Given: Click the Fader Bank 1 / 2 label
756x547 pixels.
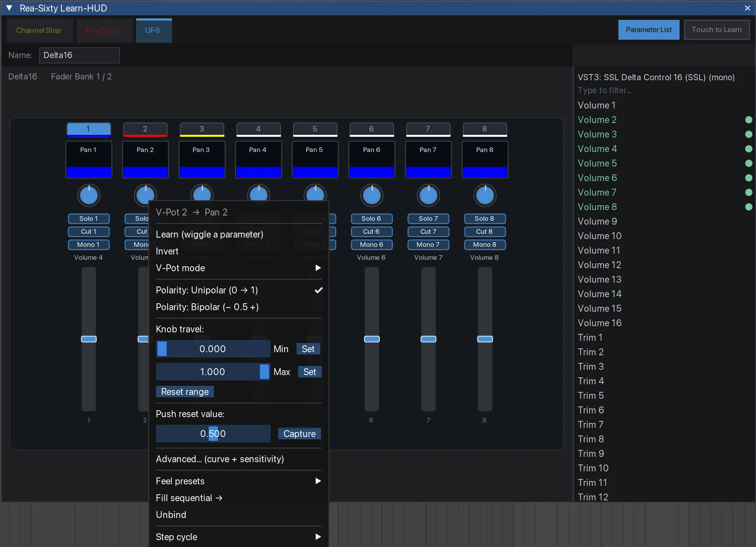Looking at the screenshot, I should coord(81,77).
